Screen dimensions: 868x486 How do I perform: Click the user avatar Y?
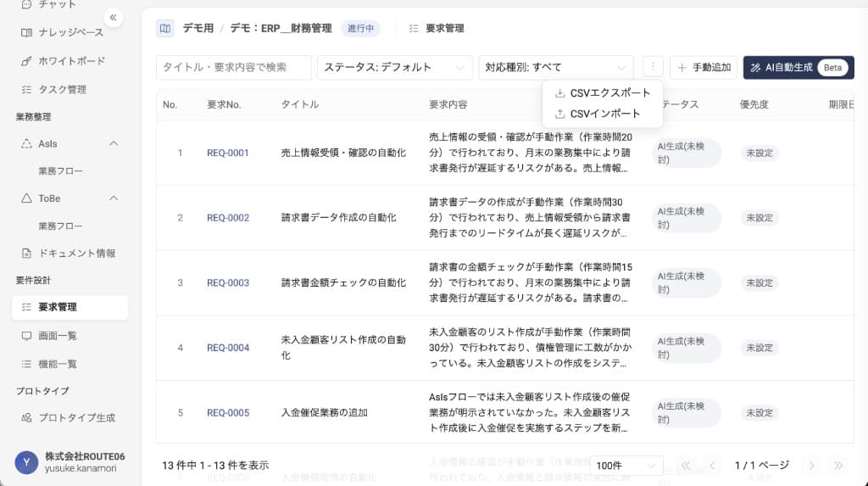click(x=26, y=462)
